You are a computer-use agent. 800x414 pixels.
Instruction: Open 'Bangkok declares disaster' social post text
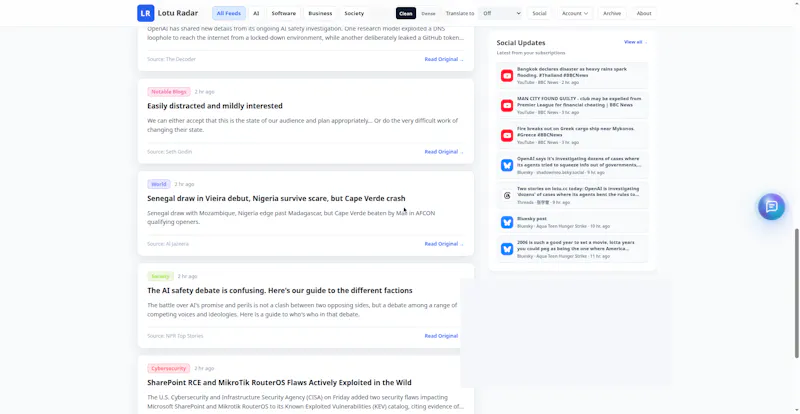click(572, 72)
